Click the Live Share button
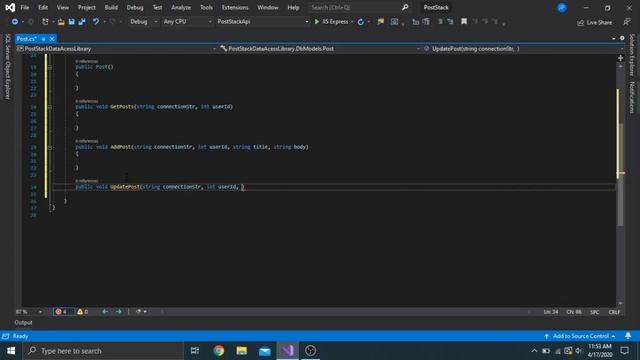640x360 pixels. (x=595, y=22)
